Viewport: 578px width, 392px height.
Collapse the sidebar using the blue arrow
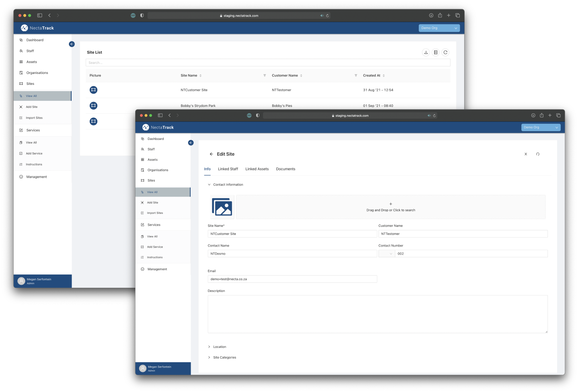point(191,142)
